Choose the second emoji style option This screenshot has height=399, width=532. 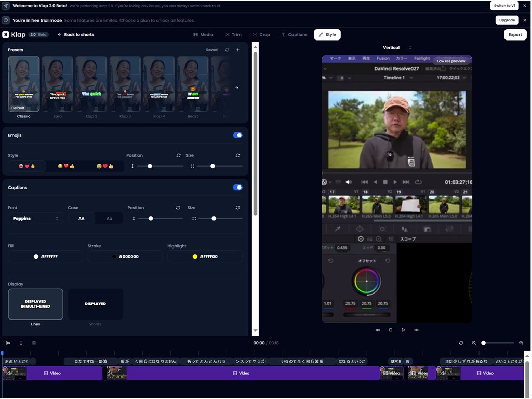pos(66,166)
